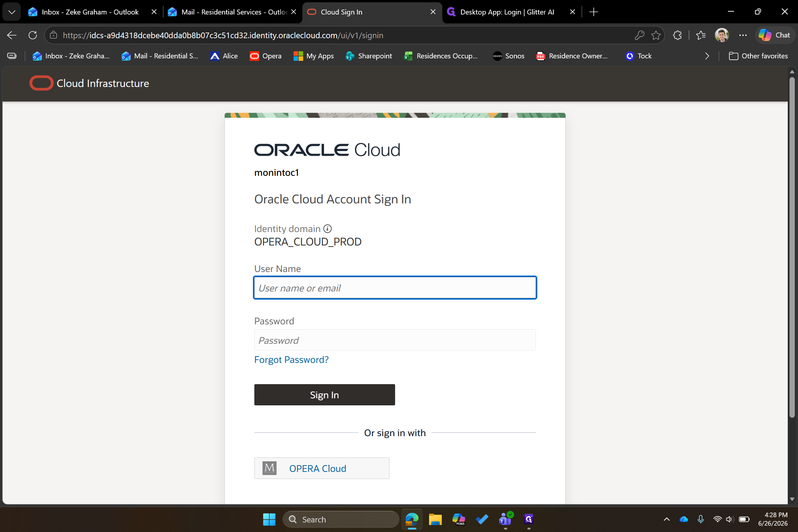The height and width of the screenshot is (532, 798).
Task: Click the Oracle Cloud Infrastructure logo
Action: pyautogui.click(x=89, y=83)
